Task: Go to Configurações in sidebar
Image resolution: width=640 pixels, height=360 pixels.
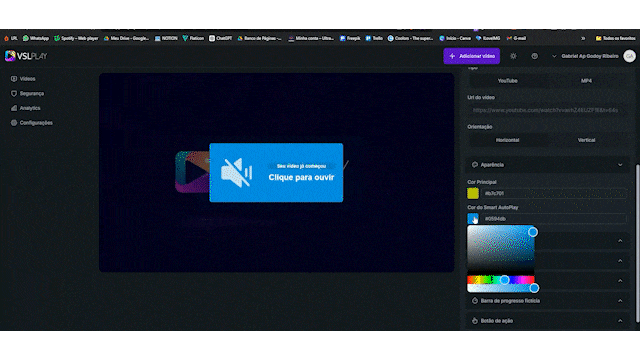Action: (32, 123)
